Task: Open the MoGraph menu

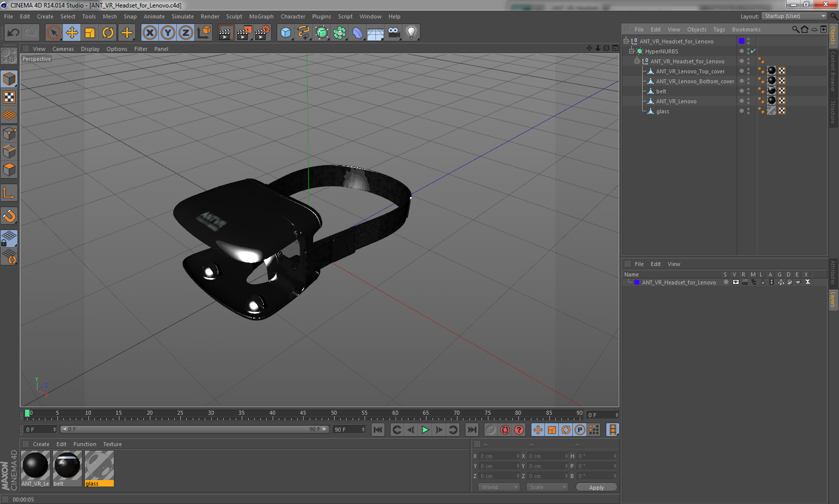Action: 261,16
